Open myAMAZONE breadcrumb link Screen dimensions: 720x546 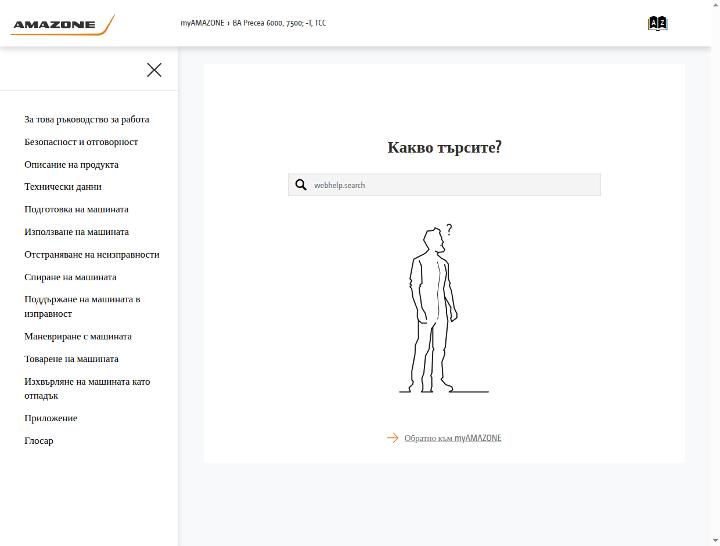[202, 23]
